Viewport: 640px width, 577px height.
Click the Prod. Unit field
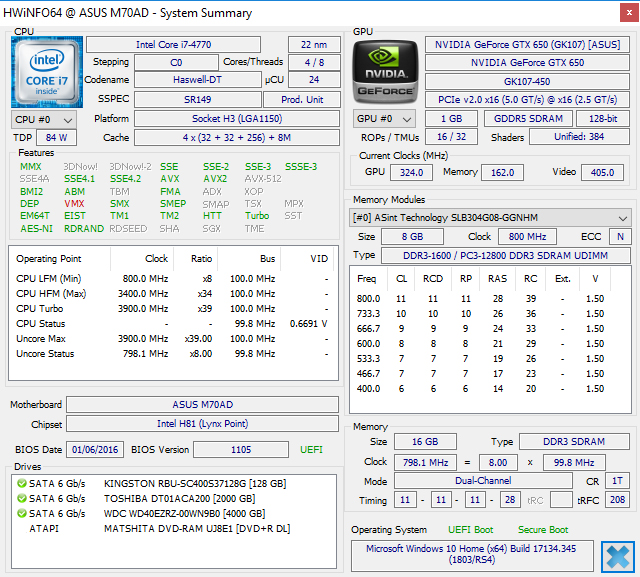[x=302, y=100]
